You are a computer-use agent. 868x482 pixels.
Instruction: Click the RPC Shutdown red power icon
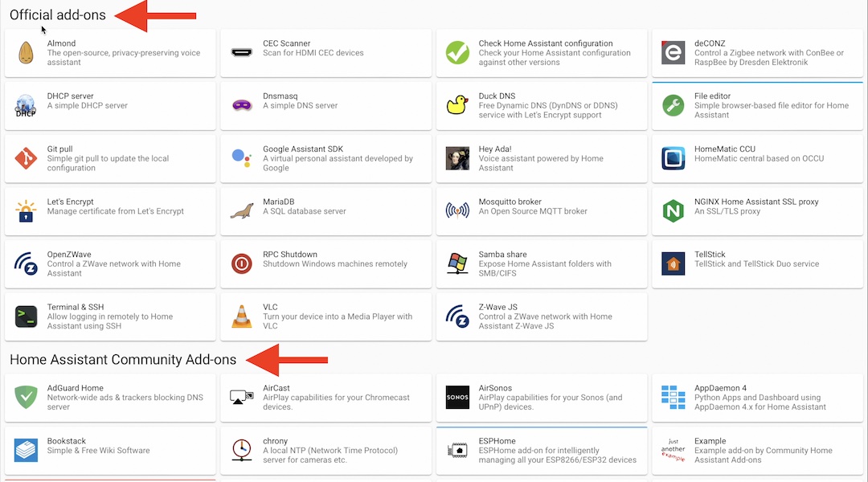tap(241, 264)
